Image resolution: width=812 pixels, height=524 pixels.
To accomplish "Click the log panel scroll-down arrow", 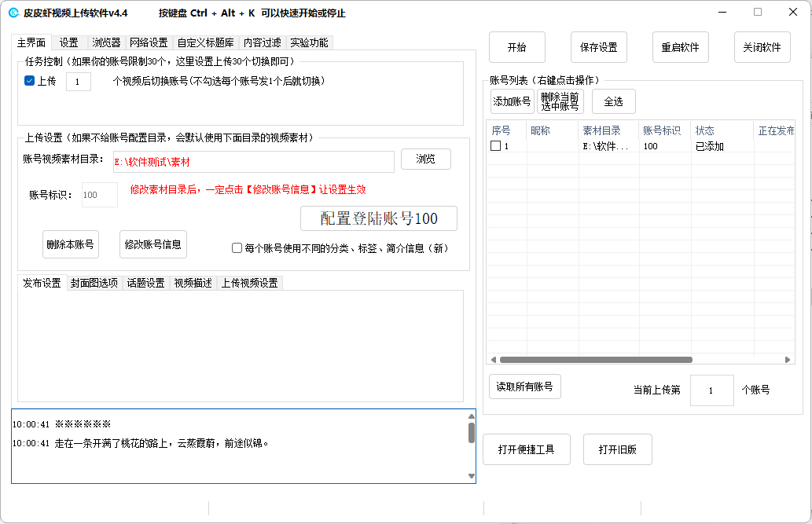I will (472, 476).
